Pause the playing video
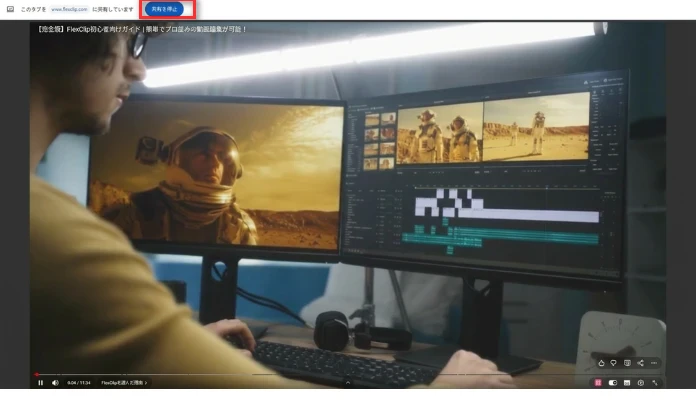This screenshot has width=700, height=400. click(x=41, y=383)
